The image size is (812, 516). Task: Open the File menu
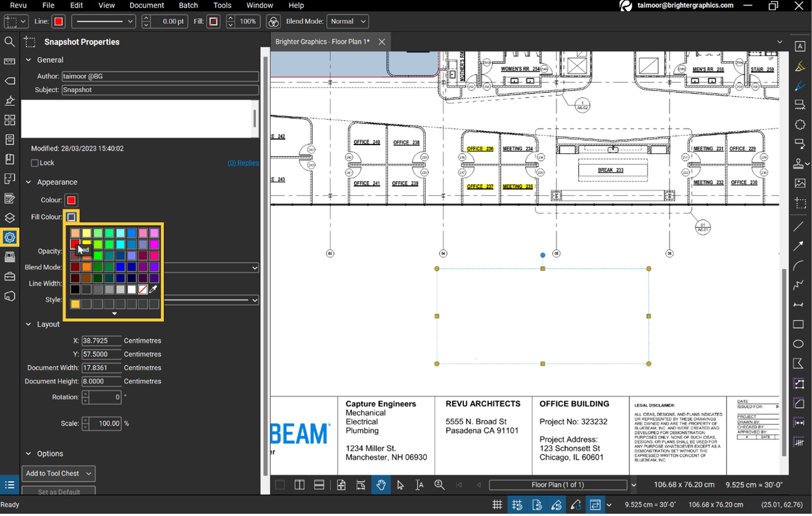click(48, 5)
